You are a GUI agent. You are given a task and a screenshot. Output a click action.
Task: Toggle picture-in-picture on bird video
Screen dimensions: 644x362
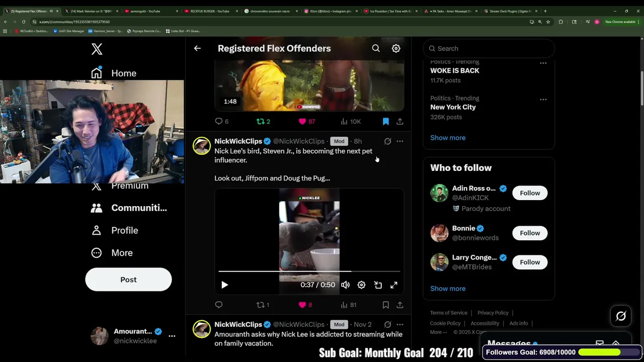(x=378, y=285)
